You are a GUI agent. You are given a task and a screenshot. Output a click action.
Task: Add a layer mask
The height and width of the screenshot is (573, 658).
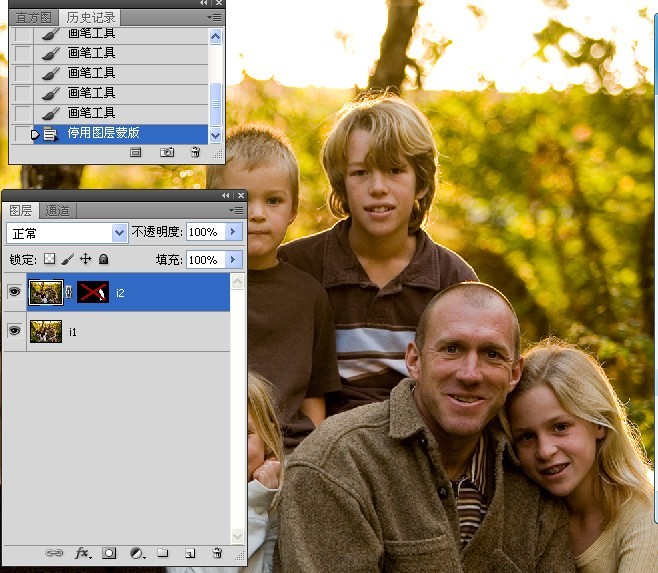coord(109,553)
